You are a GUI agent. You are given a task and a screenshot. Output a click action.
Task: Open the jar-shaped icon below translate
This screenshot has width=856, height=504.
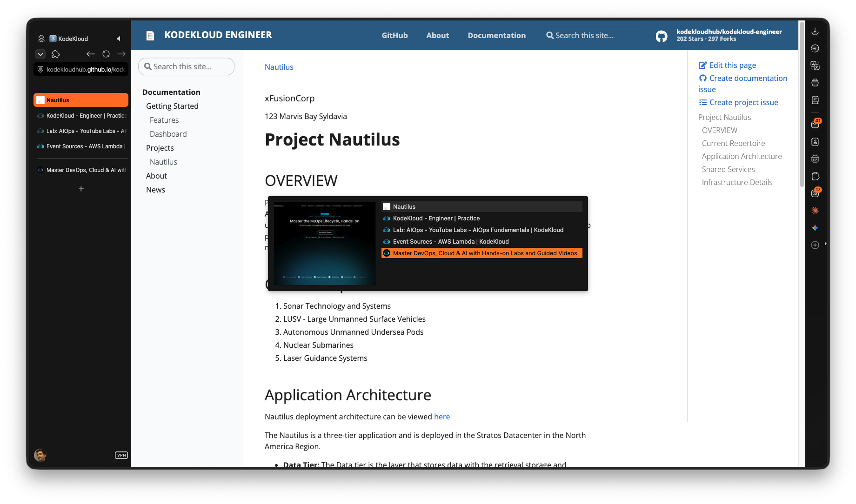(815, 83)
